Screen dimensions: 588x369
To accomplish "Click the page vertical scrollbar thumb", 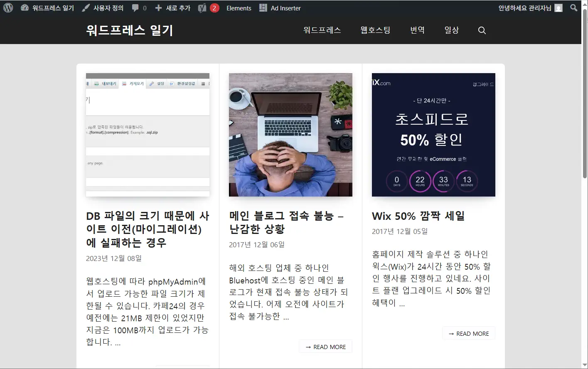I will [584, 93].
